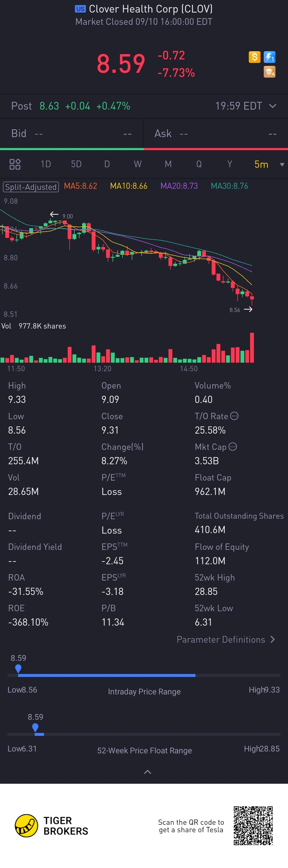This screenshot has width=288, height=868.
Task: Expand the post-market time dropdown chevron
Action: click(273, 106)
